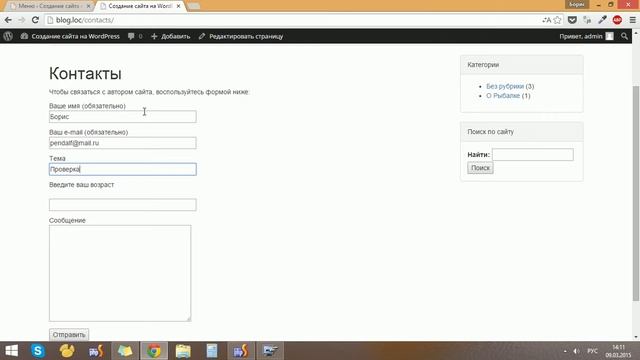Click the 'Отправить' submit button
Image resolution: width=640 pixels, height=360 pixels.
(69, 335)
